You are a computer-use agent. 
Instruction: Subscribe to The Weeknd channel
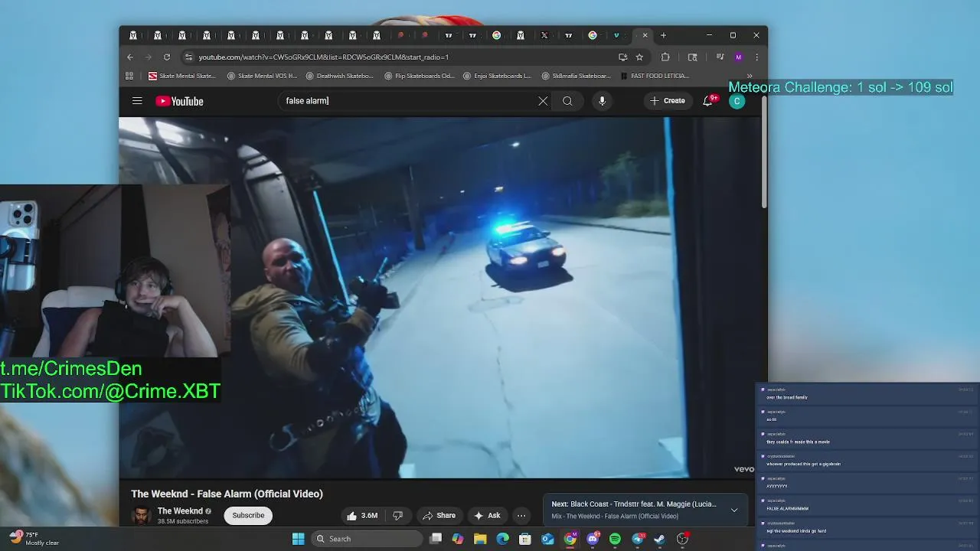coord(248,516)
